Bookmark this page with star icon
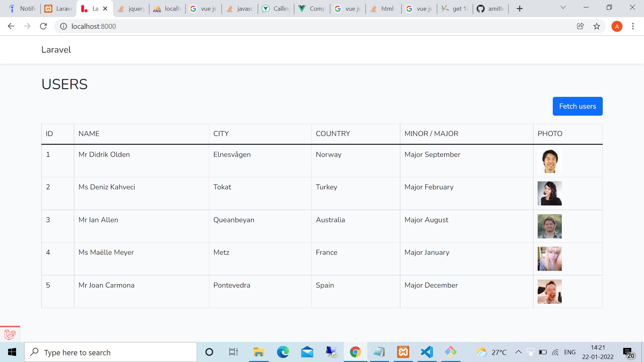 pyautogui.click(x=596, y=26)
